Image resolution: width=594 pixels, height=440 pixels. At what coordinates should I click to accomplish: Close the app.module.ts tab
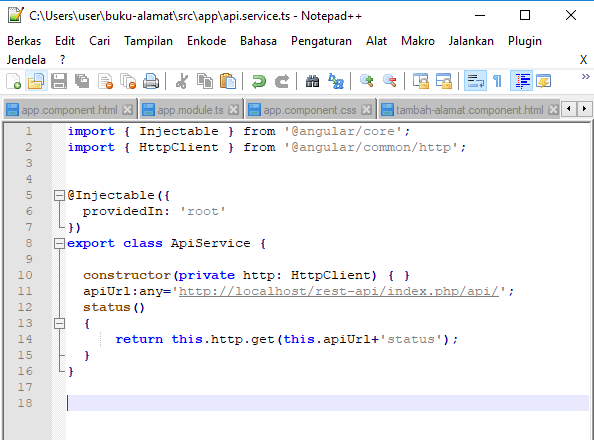pos(234,110)
